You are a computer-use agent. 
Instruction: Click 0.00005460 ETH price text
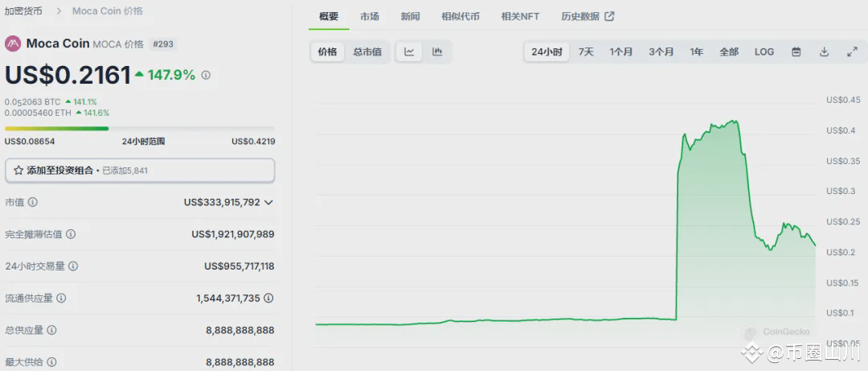pos(38,113)
